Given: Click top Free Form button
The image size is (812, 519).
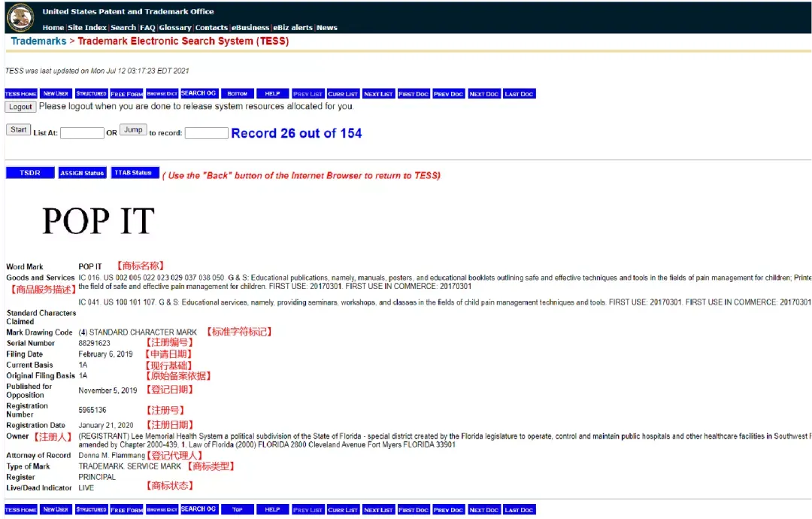Looking at the screenshot, I should pos(126,94).
